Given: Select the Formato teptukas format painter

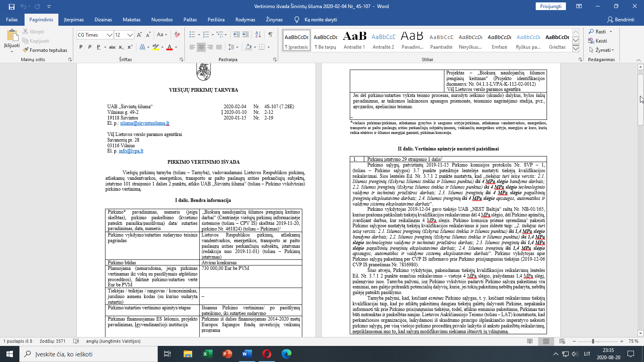Looking at the screenshot, I should pyautogui.click(x=45, y=50).
